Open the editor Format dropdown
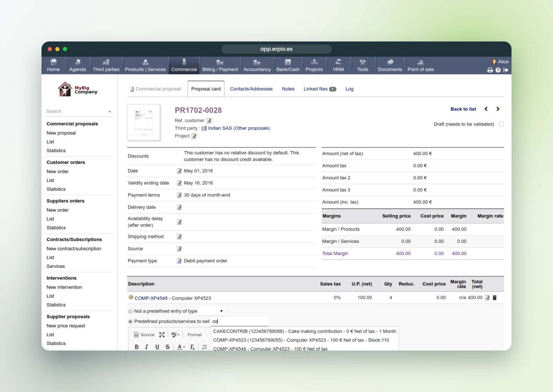 point(195,335)
